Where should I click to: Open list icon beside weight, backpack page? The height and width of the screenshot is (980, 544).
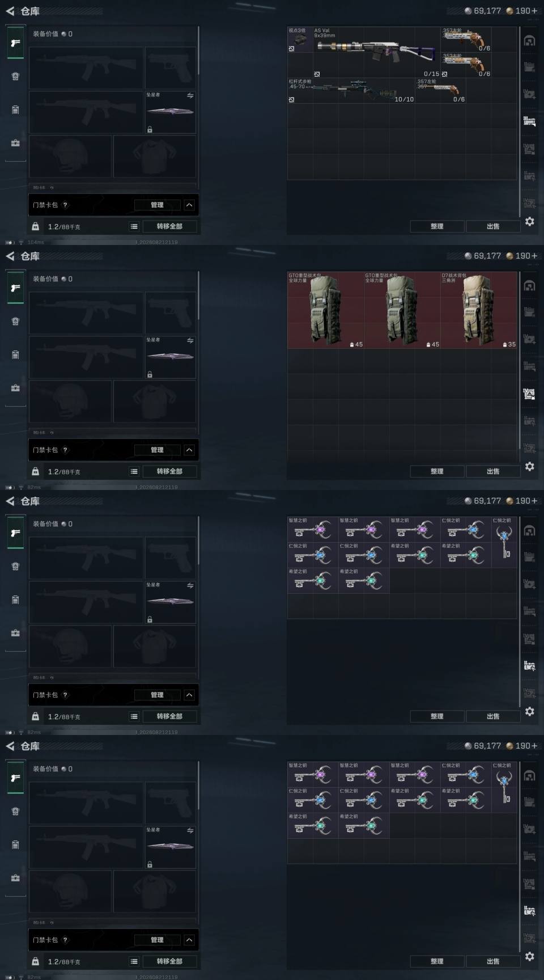(134, 471)
